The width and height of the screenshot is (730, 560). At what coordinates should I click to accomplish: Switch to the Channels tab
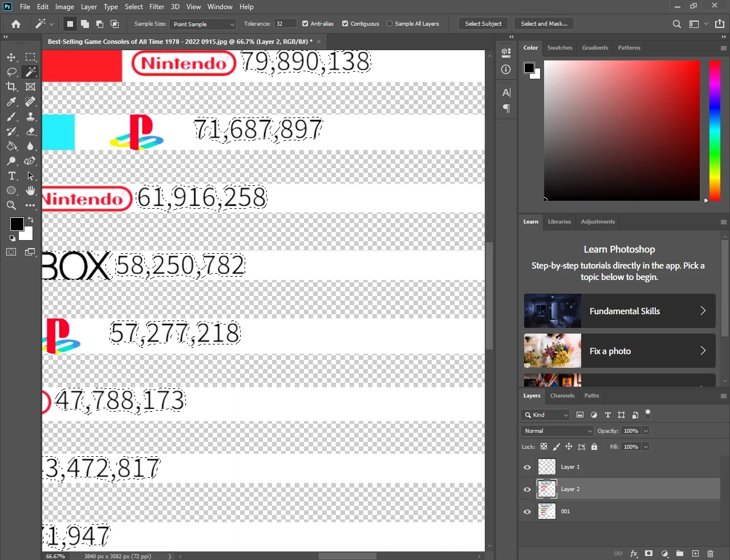562,396
